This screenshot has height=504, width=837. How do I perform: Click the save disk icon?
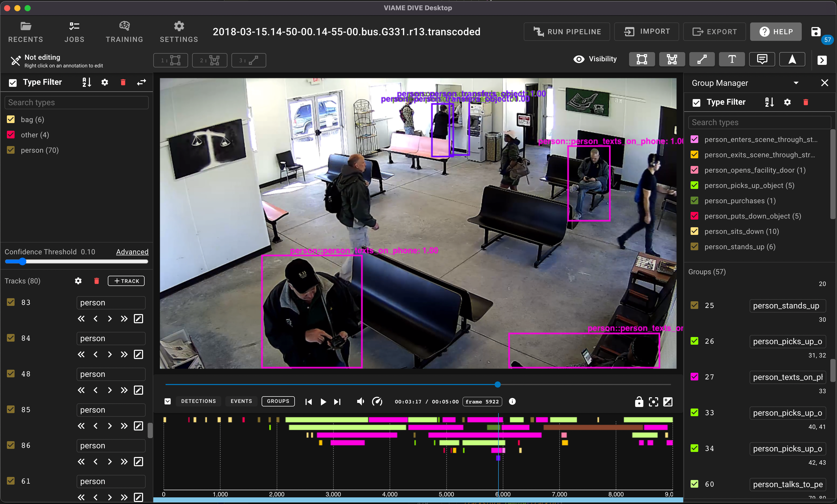[x=816, y=32]
